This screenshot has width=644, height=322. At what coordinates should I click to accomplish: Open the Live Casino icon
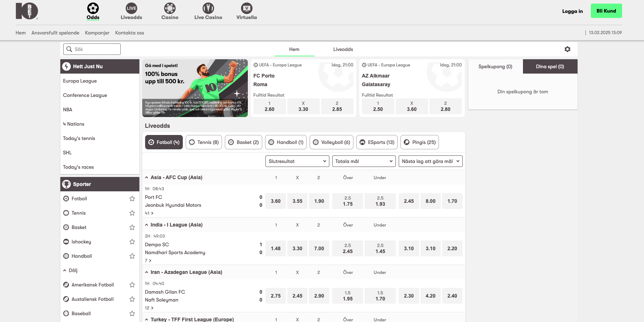(208, 8)
